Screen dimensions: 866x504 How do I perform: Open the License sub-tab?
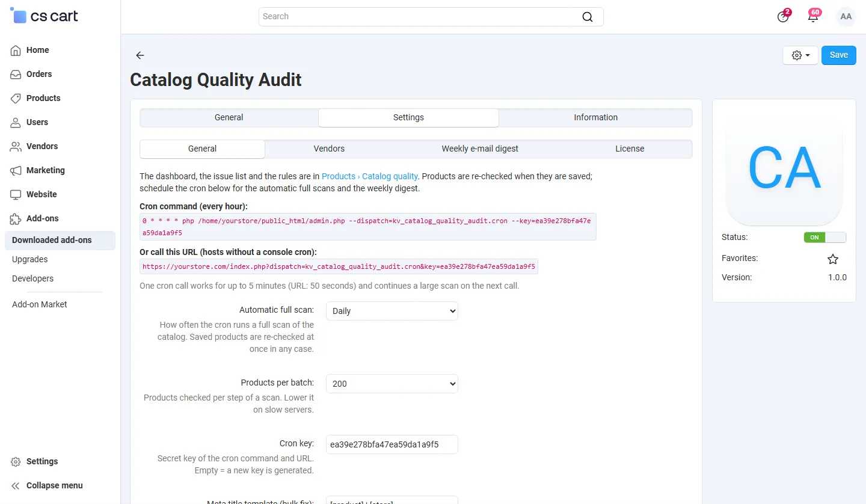coord(630,149)
